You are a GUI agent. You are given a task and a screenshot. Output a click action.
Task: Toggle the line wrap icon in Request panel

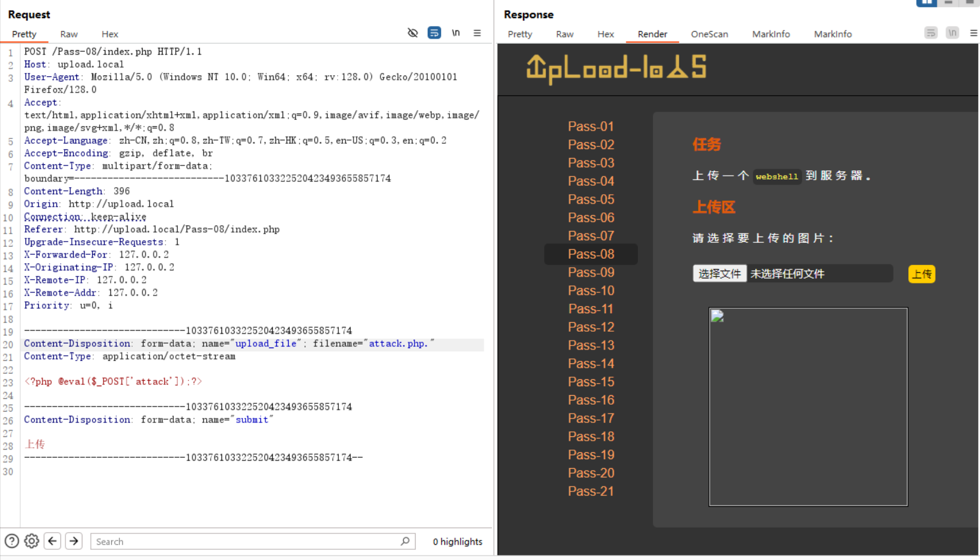434,33
